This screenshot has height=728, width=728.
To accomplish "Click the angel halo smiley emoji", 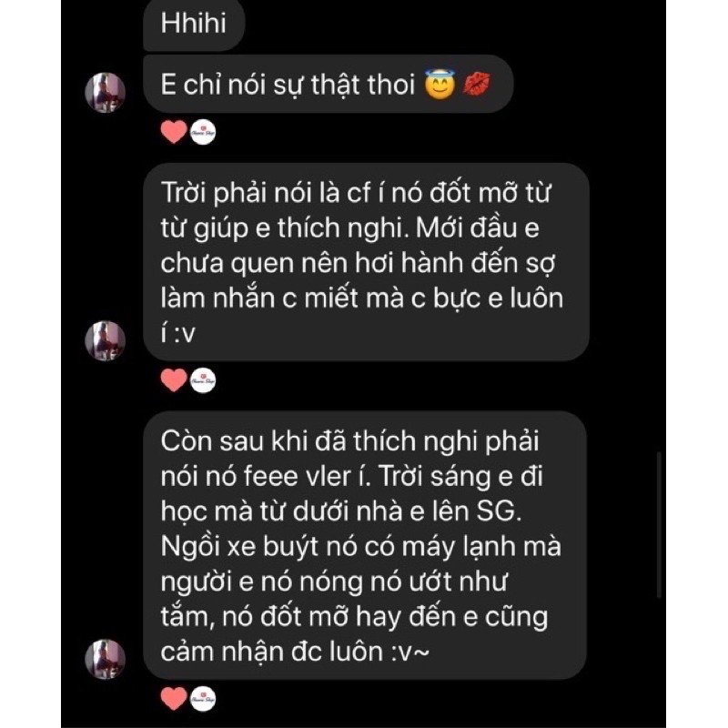I will pos(440,84).
